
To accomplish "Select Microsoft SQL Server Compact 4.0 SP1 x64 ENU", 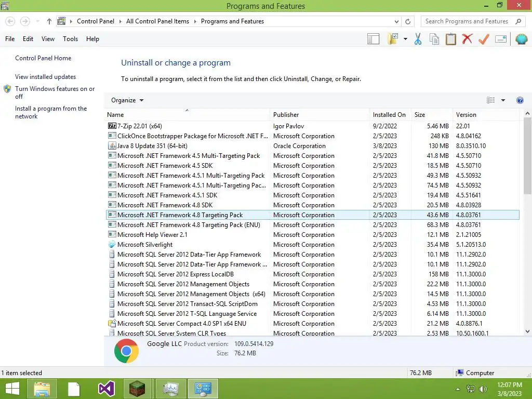I will click(312, 324).
